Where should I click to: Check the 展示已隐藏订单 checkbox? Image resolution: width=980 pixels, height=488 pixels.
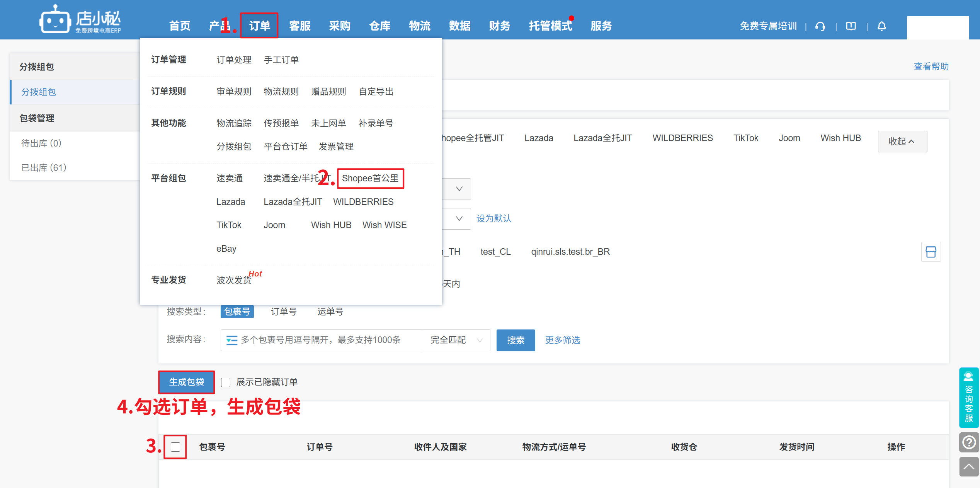pyautogui.click(x=226, y=382)
